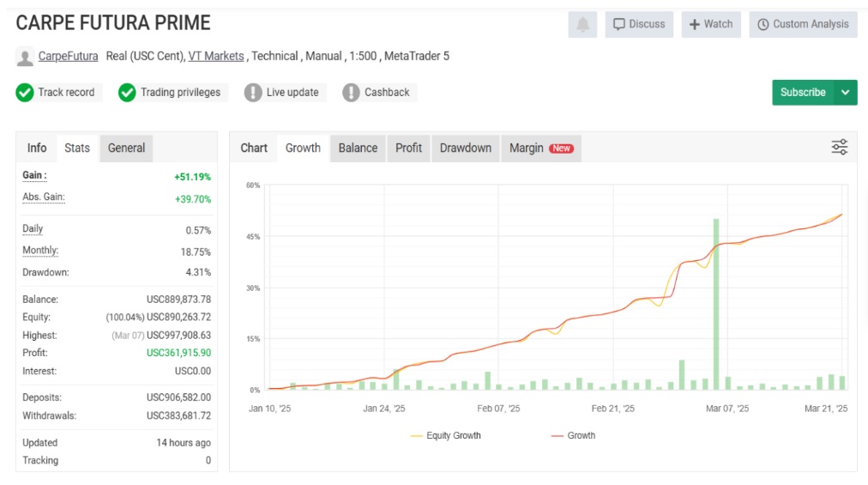Screen dimensions: 868x485
Task: Switch to the General tab
Action: click(126, 148)
